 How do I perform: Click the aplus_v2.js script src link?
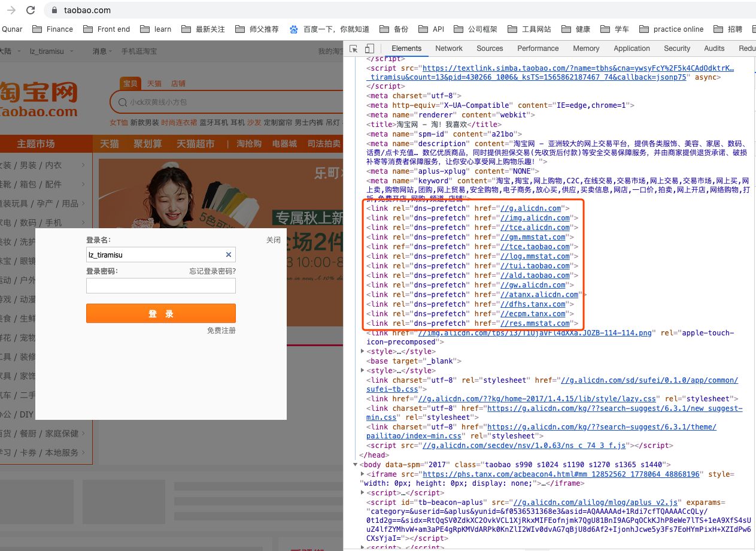click(597, 502)
